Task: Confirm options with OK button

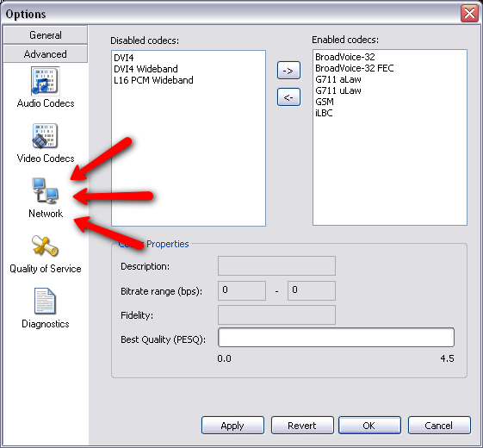Action: (x=369, y=426)
